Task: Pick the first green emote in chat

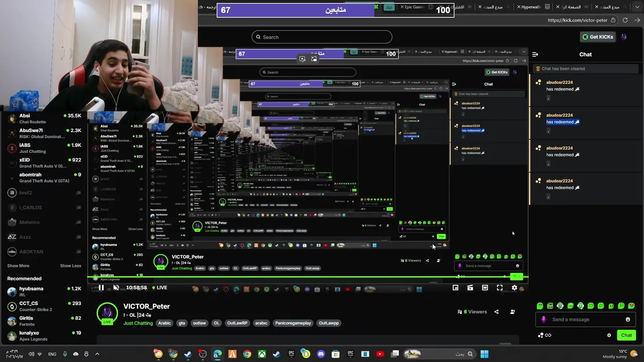Action: (x=540, y=306)
